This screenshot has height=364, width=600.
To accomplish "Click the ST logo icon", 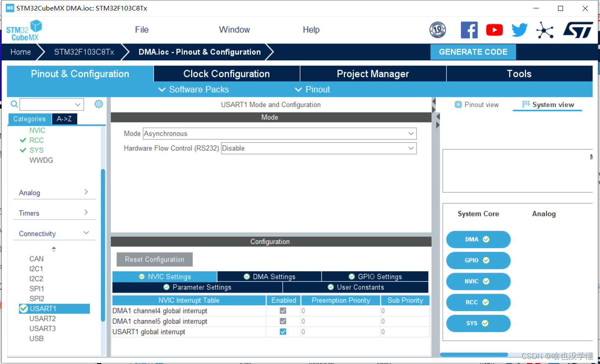I will [578, 30].
